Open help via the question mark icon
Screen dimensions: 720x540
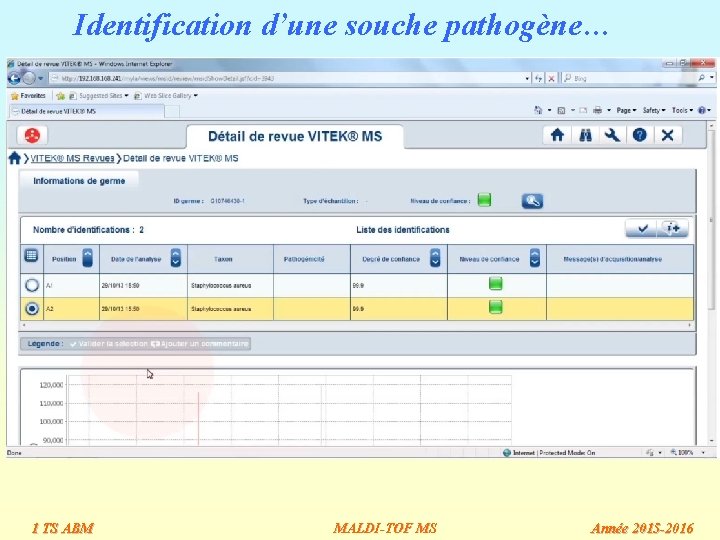[640, 135]
